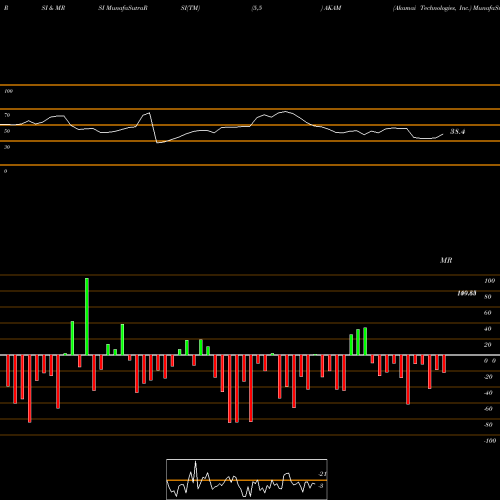500x500 pixels.
Task: Click the 'SI MunafaSutraR' header label
Action: tap(123, 8)
